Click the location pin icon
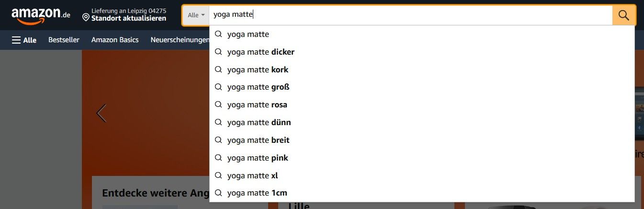This screenshot has width=644, height=209. pyautogui.click(x=86, y=18)
